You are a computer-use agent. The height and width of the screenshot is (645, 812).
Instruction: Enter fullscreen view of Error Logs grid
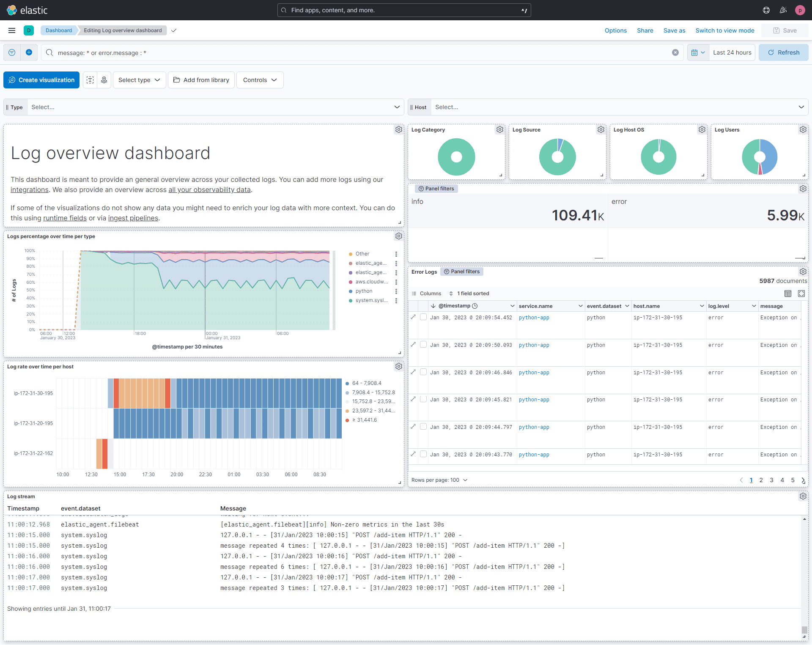tap(801, 293)
